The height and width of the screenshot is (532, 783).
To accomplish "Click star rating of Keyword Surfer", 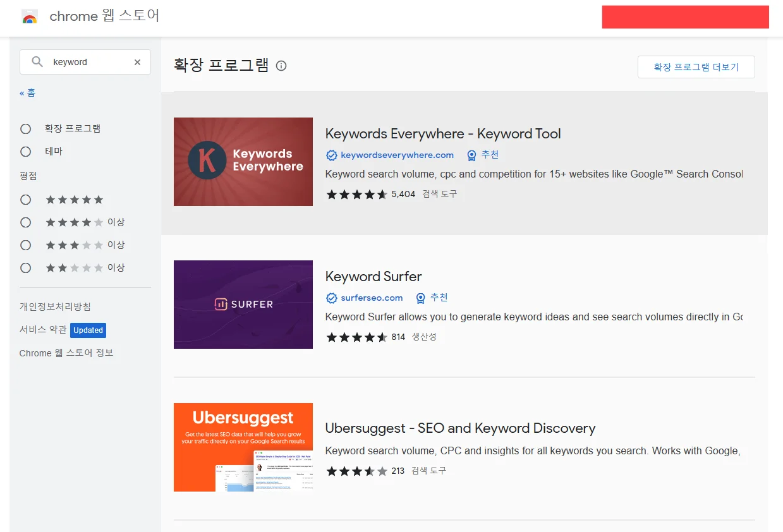I will pos(356,337).
